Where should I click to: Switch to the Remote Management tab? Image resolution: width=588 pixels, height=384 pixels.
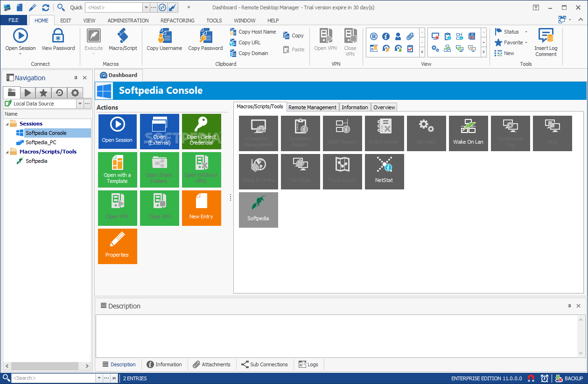(312, 107)
